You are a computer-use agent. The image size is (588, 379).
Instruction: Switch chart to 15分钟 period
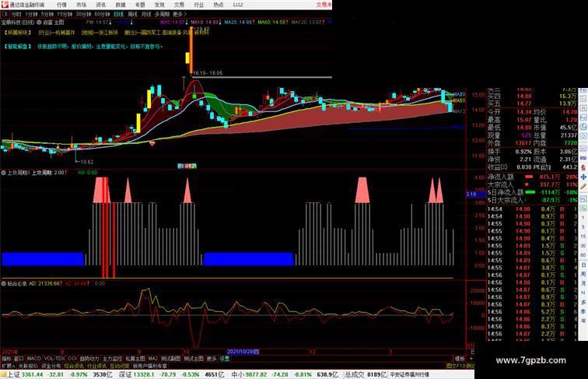[65, 14]
